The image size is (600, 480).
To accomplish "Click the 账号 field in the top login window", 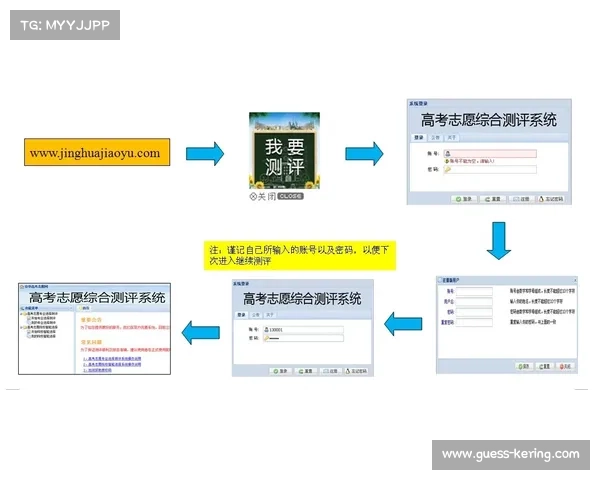I will (x=490, y=153).
